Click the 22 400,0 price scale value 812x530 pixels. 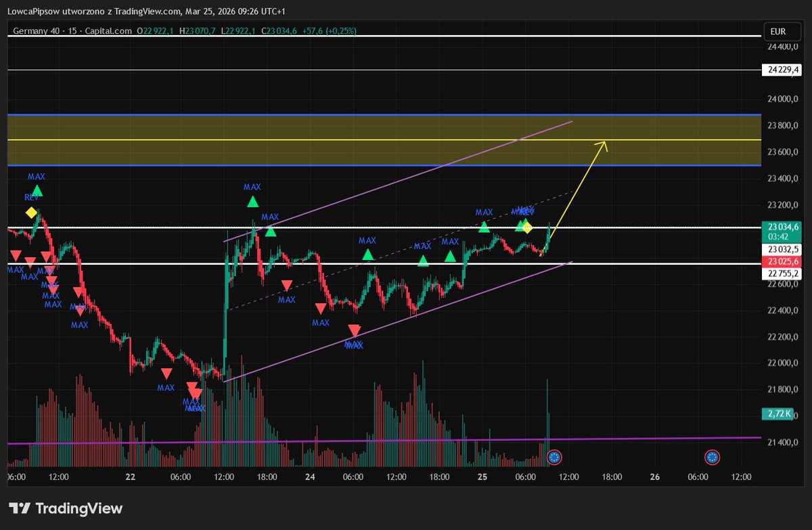pyautogui.click(x=784, y=311)
